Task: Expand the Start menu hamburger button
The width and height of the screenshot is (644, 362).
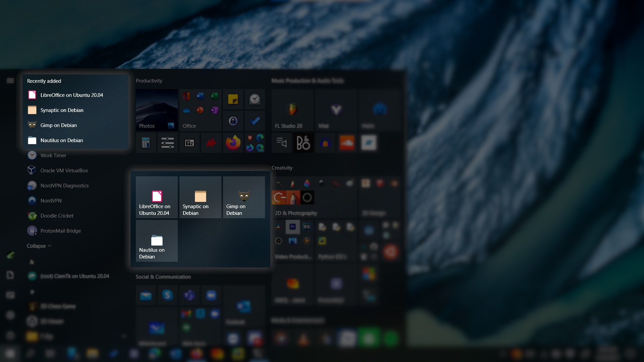Action: 10,80
